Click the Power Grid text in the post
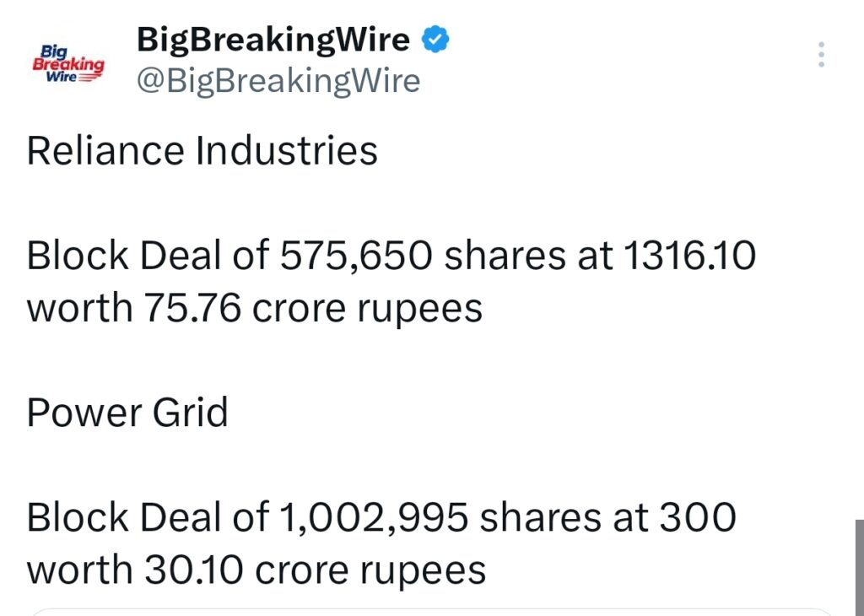The width and height of the screenshot is (864, 616). [127, 413]
